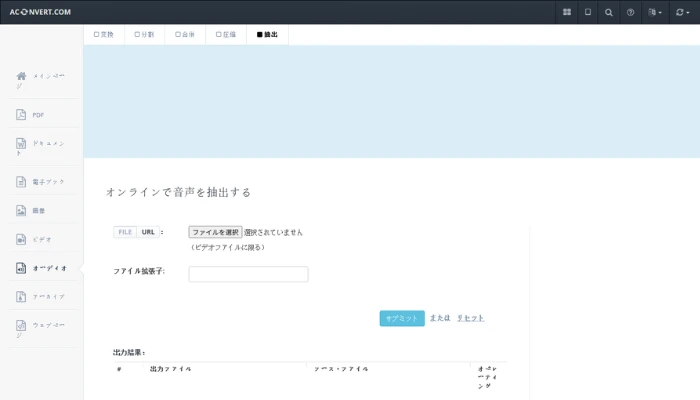Go to メインページ home icon in sidebar

pyautogui.click(x=21, y=76)
